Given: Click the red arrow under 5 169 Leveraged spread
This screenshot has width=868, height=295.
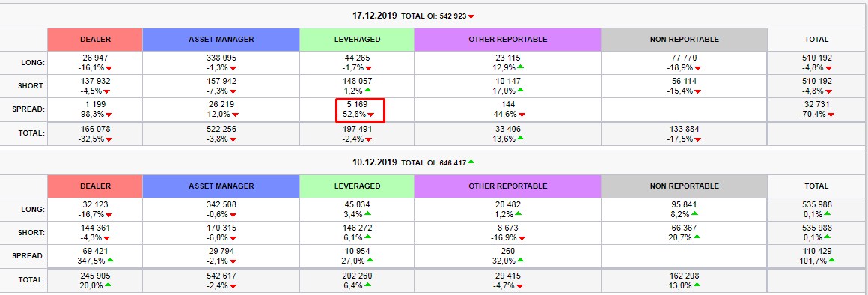Looking at the screenshot, I should 371,115.
